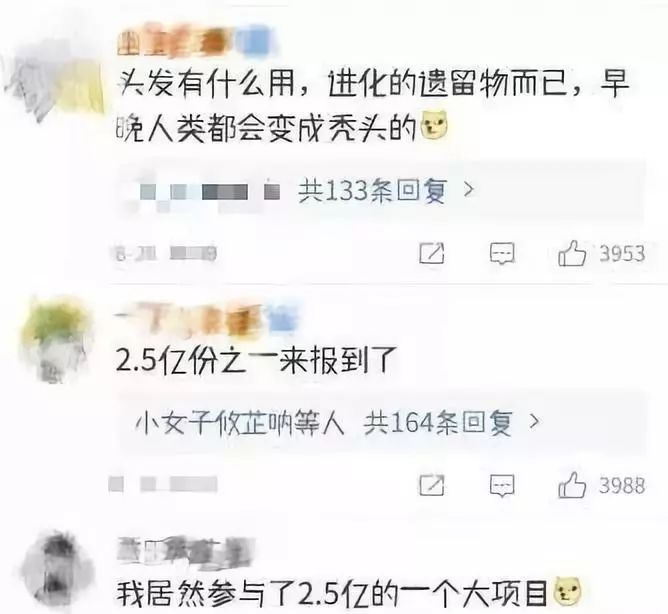Open second commenter's green avatar
This screenshot has height=614, width=668.
click(55, 339)
